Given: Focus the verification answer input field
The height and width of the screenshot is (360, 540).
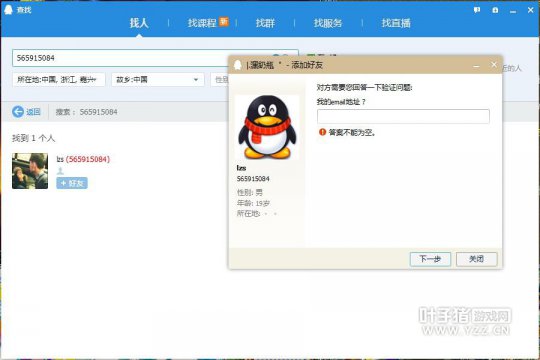Looking at the screenshot, I should (403, 116).
